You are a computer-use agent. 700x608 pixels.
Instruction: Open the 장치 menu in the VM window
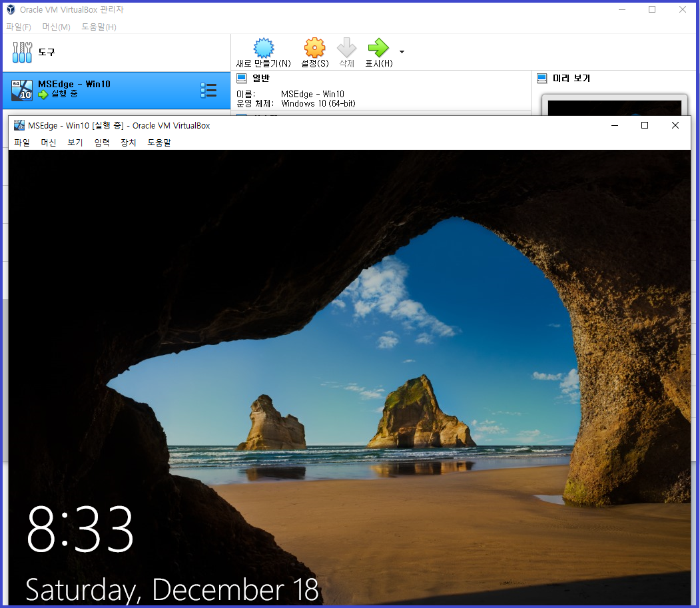pos(129,143)
